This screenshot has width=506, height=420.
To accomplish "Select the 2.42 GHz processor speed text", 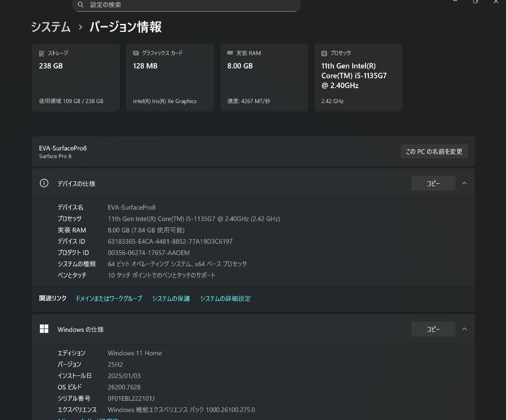I will coord(332,101).
